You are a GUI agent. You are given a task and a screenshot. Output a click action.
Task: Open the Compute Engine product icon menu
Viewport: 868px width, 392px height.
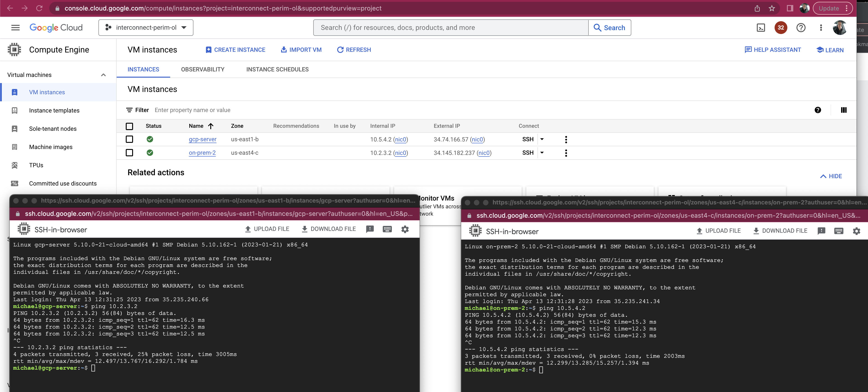point(14,49)
